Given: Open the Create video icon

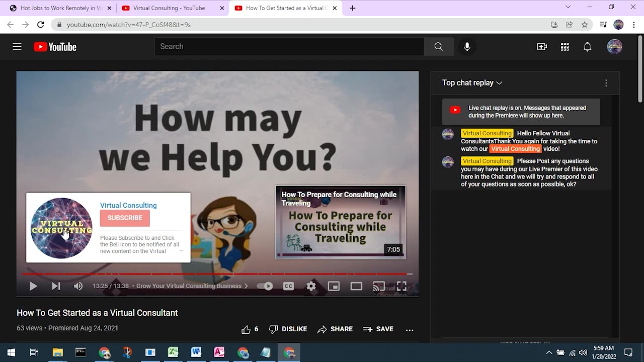Looking at the screenshot, I should coord(542,47).
